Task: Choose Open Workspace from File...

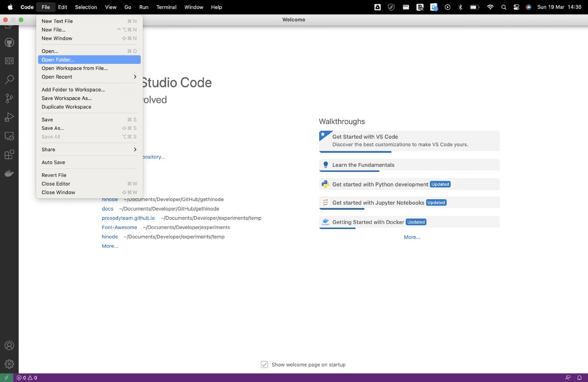Action: coord(89,68)
